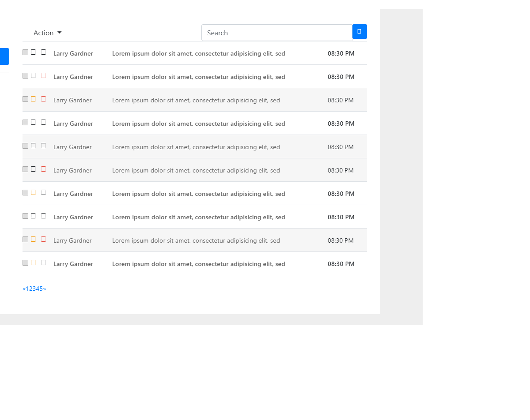Click the 08:30 PM timestamp in second row
Screen dimensions: 530x420
pyautogui.click(x=341, y=77)
